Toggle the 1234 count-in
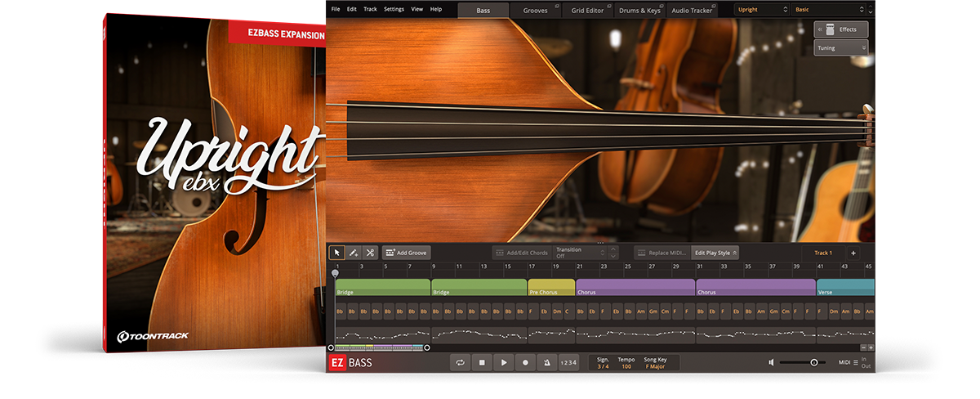 tap(568, 362)
